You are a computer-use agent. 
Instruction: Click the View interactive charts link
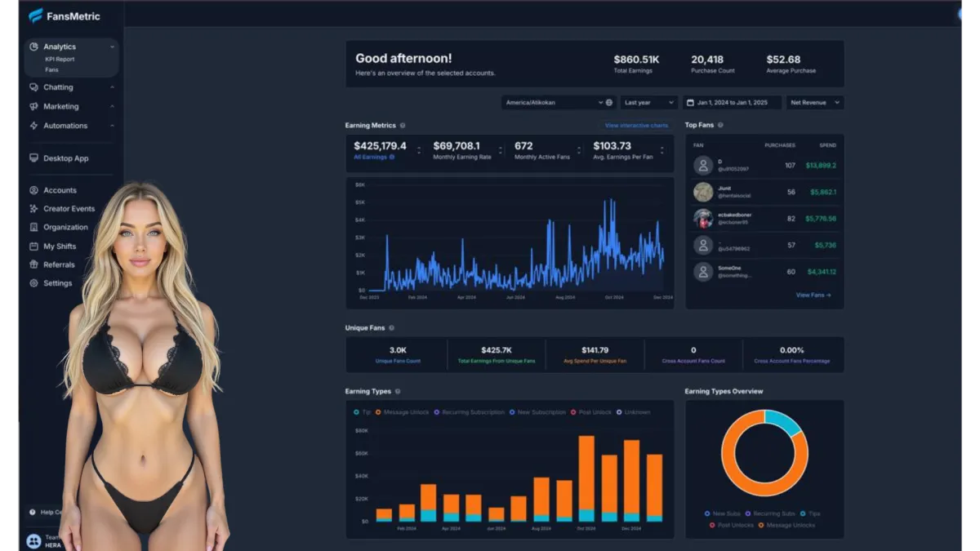click(x=636, y=126)
